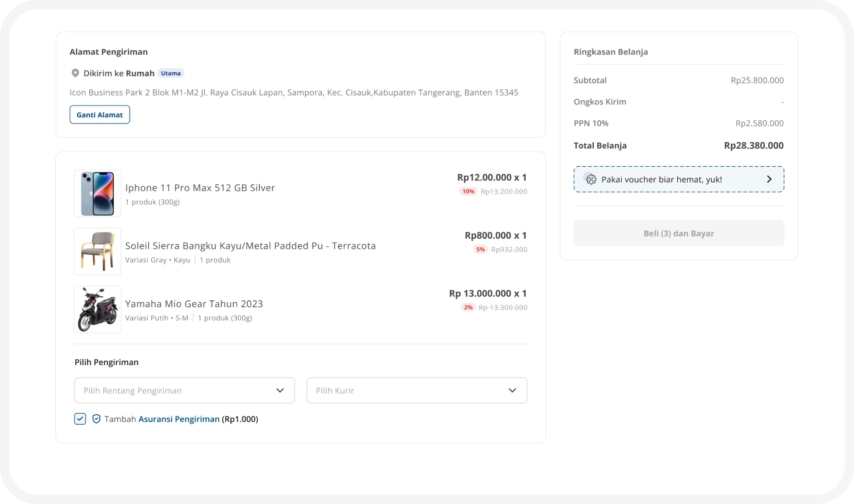
Task: Uncheck the Tambah Asuransi Pengiriman checkbox
Action: (80, 419)
